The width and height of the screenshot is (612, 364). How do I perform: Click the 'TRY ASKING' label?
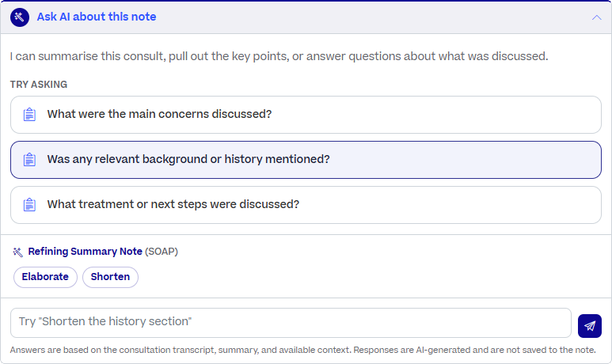pyautogui.click(x=39, y=84)
